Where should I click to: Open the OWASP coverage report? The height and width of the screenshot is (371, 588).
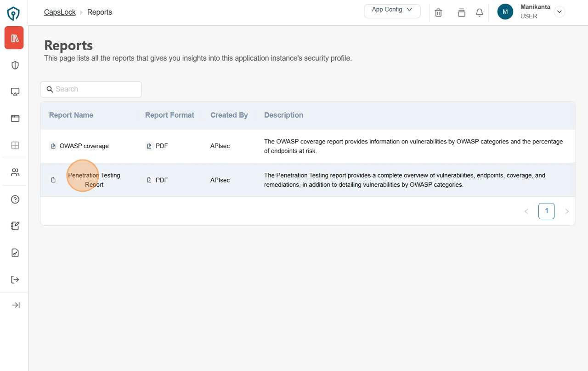(84, 146)
